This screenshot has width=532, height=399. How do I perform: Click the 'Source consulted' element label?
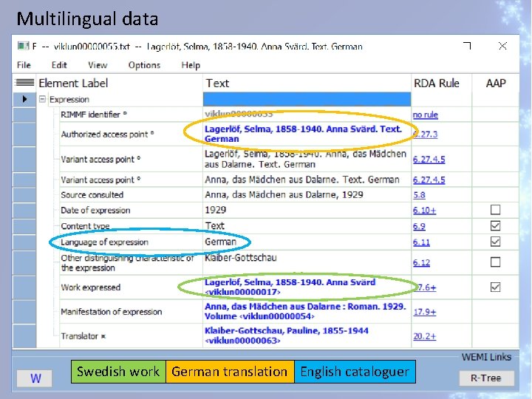(x=92, y=195)
